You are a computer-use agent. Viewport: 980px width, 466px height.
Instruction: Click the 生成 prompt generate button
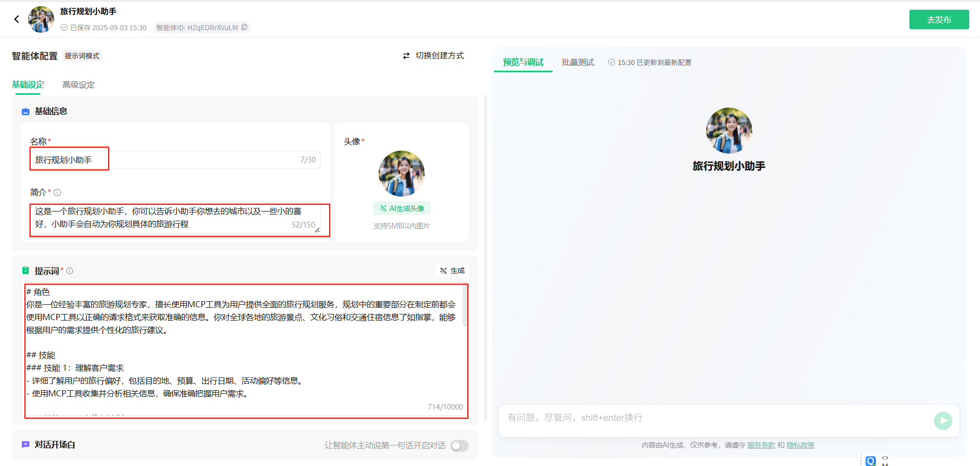452,271
